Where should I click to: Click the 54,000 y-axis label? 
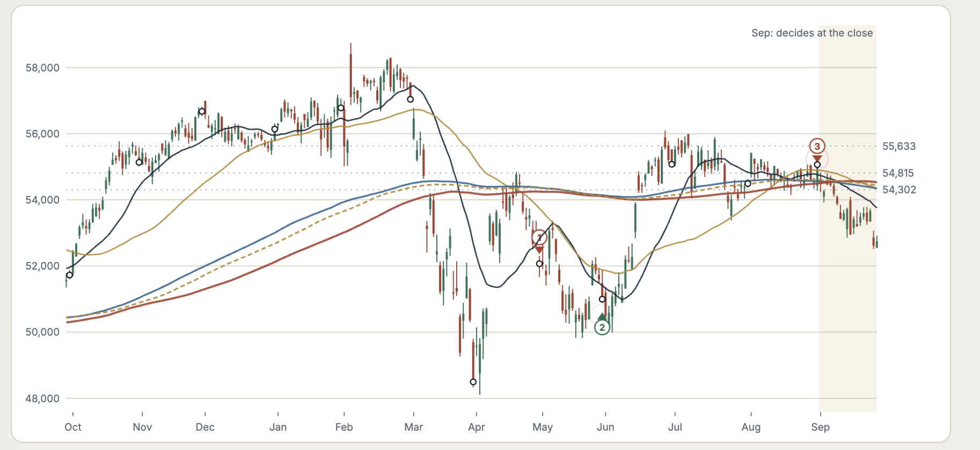click(x=42, y=200)
